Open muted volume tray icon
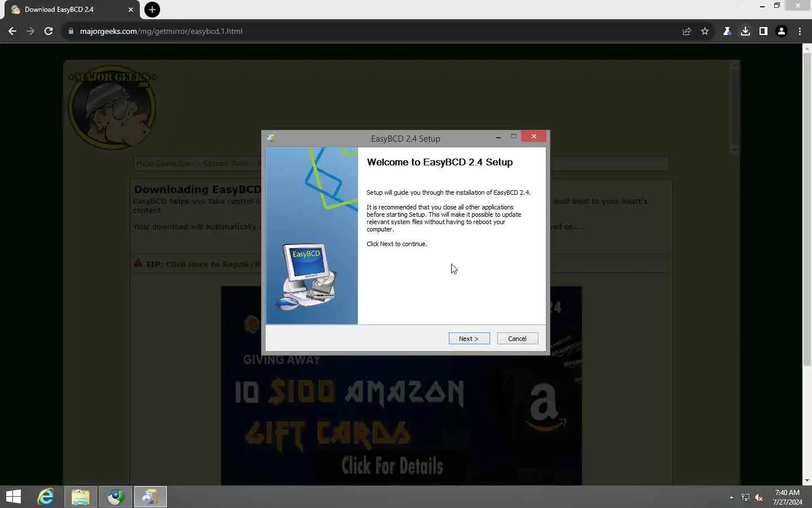 click(760, 497)
